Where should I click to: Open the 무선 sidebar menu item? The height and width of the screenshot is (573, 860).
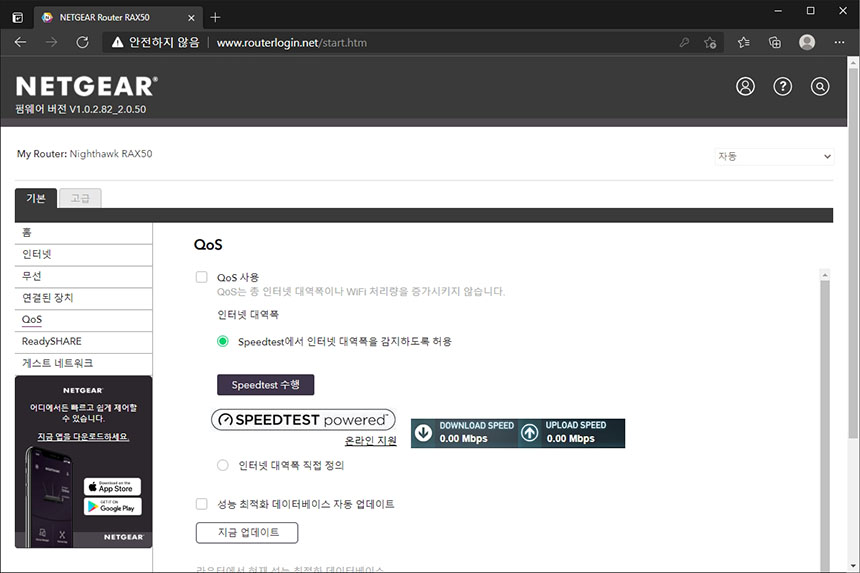[83, 276]
